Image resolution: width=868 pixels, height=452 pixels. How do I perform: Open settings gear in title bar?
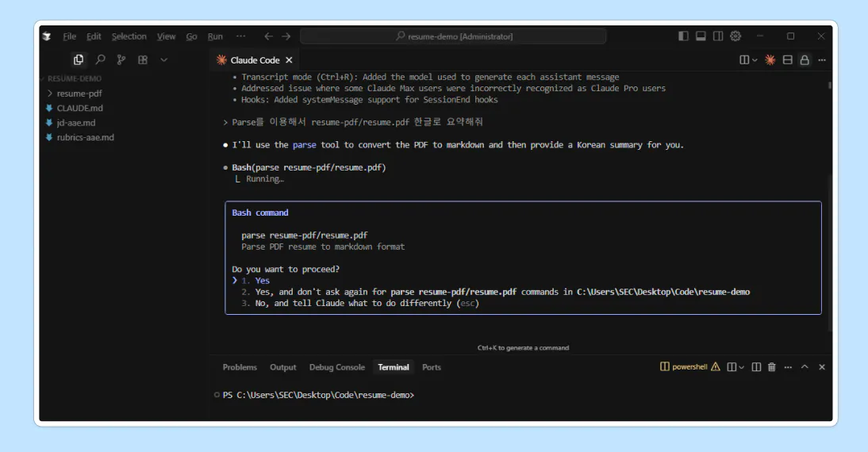[x=735, y=36]
